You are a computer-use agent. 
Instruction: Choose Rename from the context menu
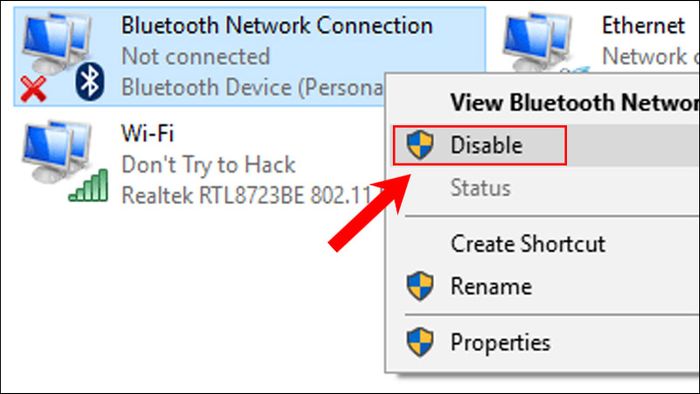[491, 286]
